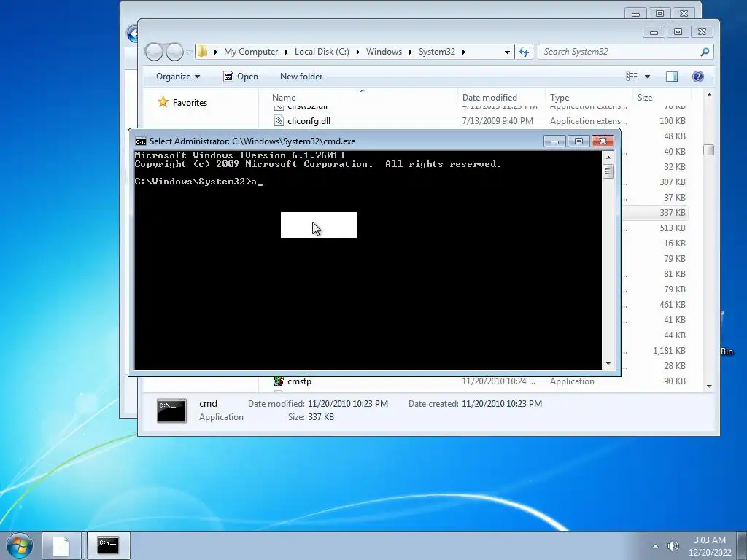Open recent pages dropdown arrow
Screen dimensions: 747x560
(189, 52)
